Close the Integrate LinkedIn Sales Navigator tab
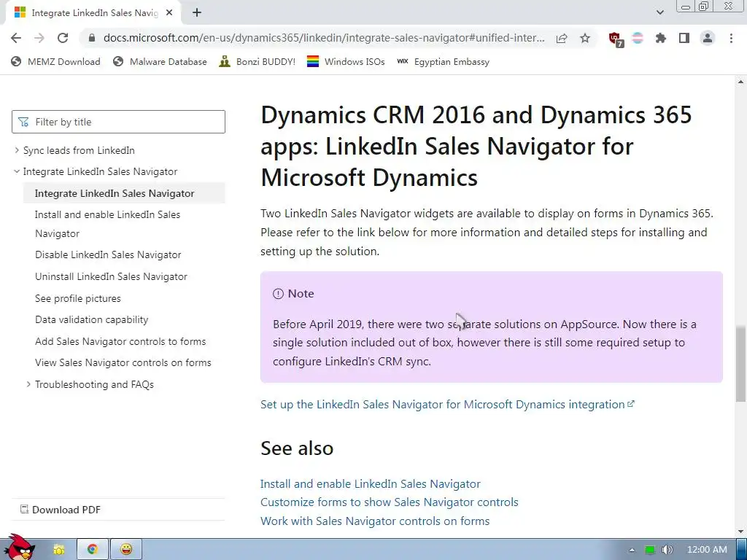Viewport: 747px width, 560px height. [x=169, y=13]
